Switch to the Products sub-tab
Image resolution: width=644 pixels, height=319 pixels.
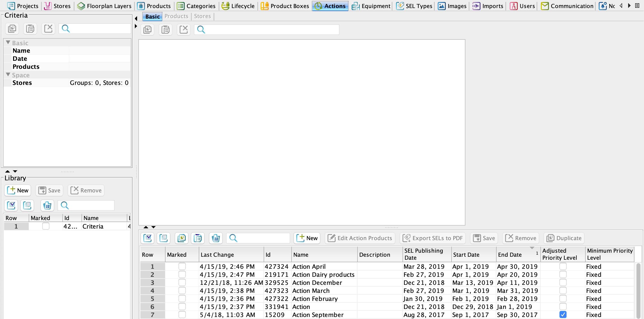click(176, 16)
